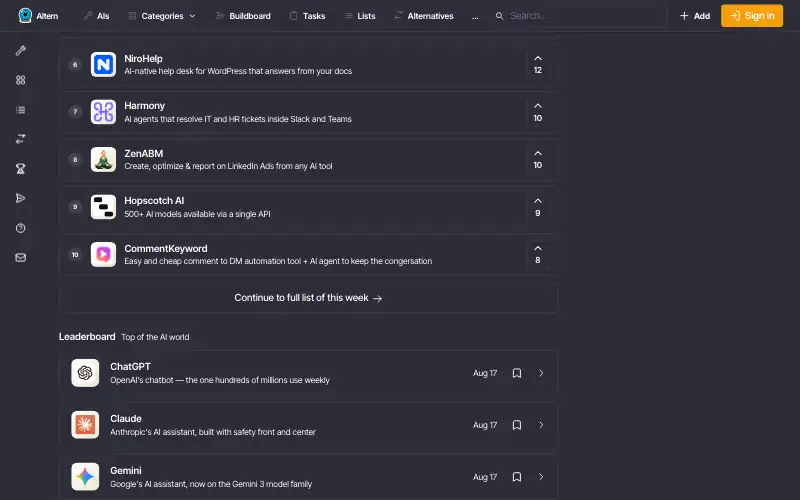Click sidebar AI tools wrench icon

tap(20, 51)
